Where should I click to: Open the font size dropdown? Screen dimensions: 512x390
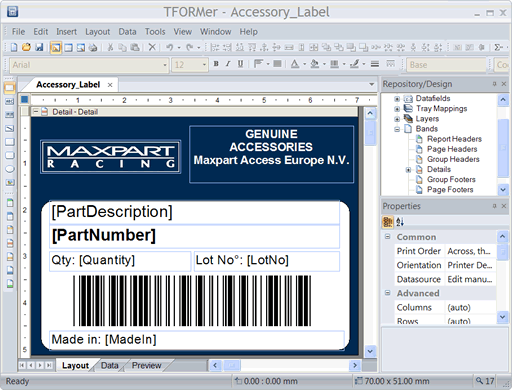click(204, 65)
